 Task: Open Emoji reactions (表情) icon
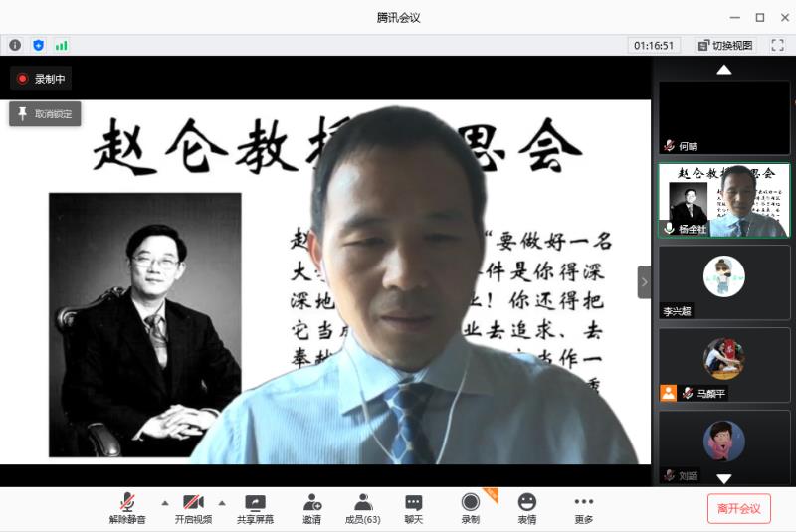(x=526, y=508)
